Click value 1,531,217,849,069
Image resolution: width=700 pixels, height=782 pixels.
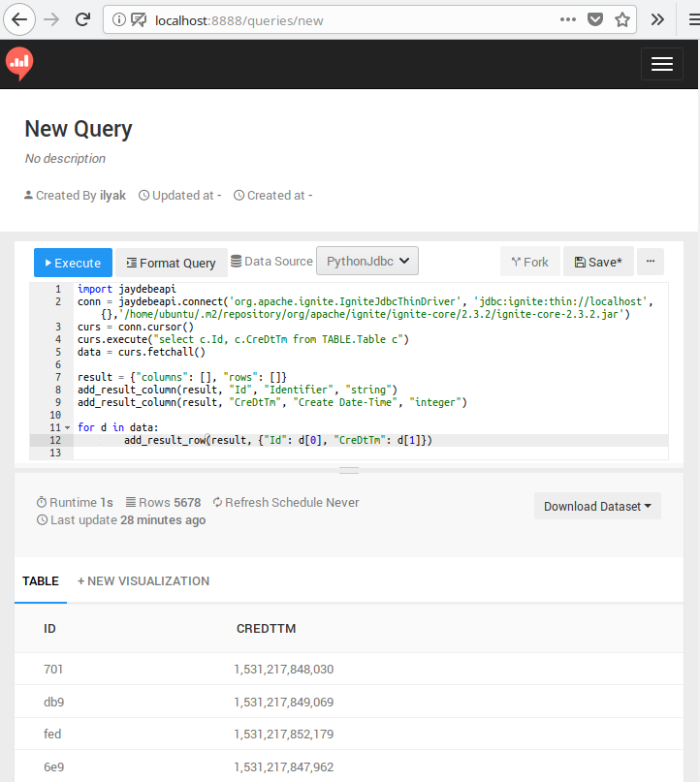pyautogui.click(x=284, y=703)
